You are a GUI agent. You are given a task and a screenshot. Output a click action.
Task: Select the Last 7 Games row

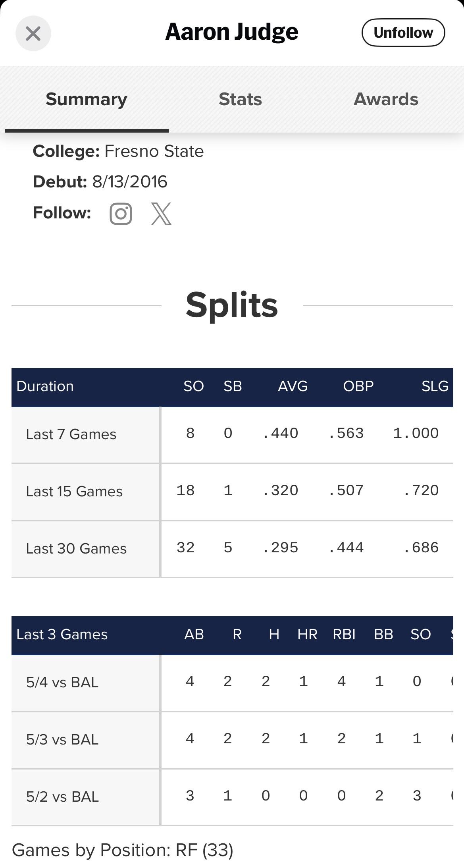coord(232,435)
